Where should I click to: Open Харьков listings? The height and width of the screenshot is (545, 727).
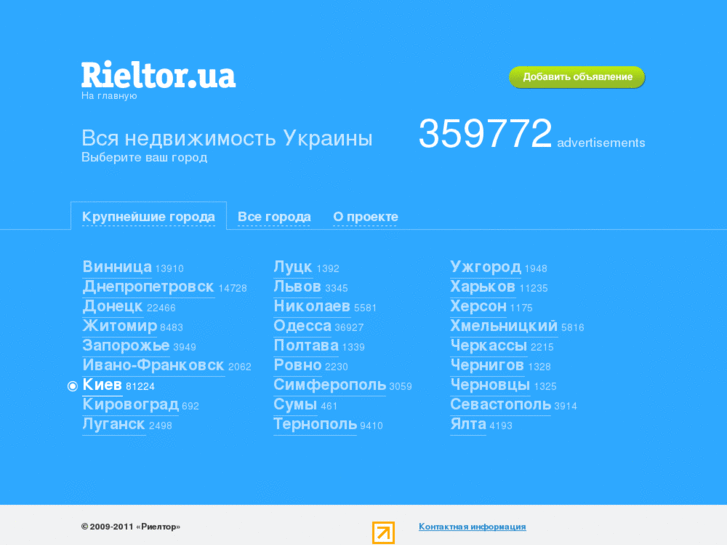[x=483, y=287]
